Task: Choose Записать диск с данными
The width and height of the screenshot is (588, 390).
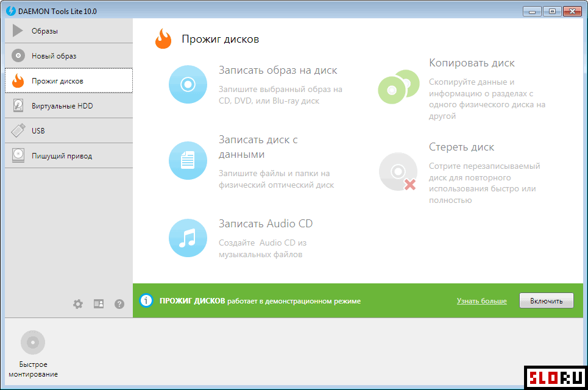Action: tap(258, 147)
